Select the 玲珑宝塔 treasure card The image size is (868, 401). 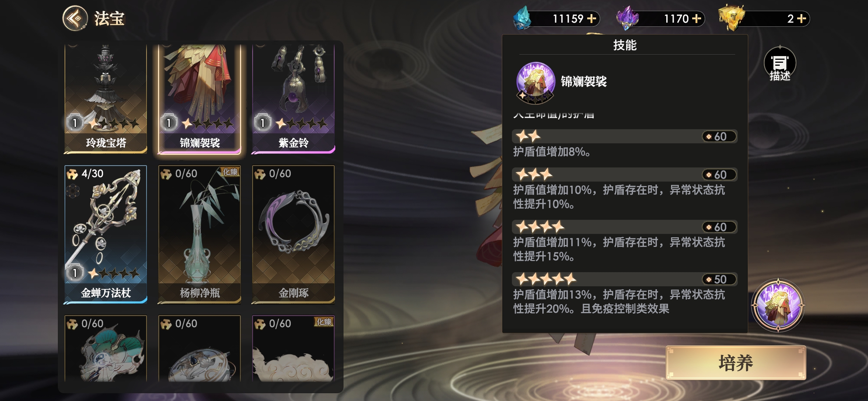[x=106, y=98]
